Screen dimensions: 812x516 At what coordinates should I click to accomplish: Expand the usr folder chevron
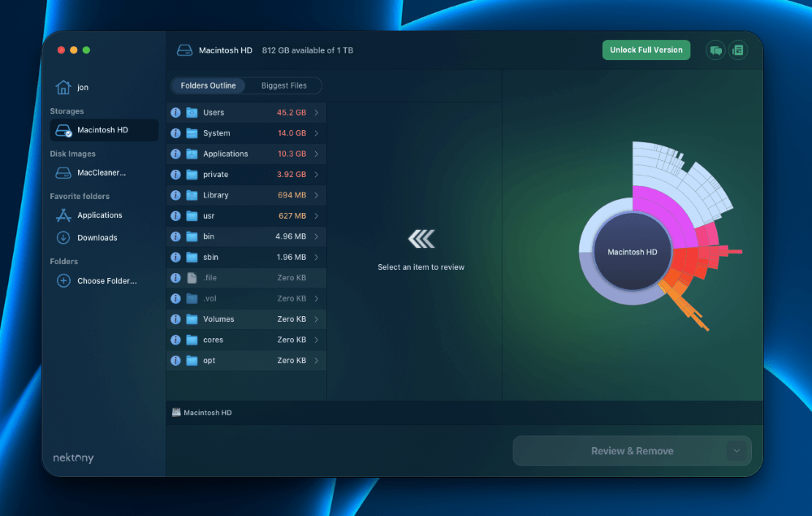(x=317, y=216)
